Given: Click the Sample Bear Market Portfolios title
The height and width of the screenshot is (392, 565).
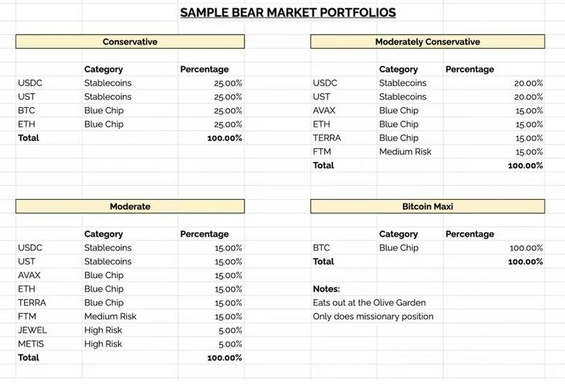Looking at the screenshot, I should click(x=287, y=13).
